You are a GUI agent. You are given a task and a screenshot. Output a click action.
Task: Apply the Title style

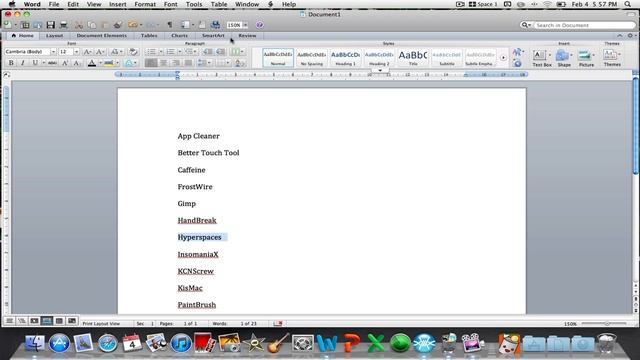[413, 58]
